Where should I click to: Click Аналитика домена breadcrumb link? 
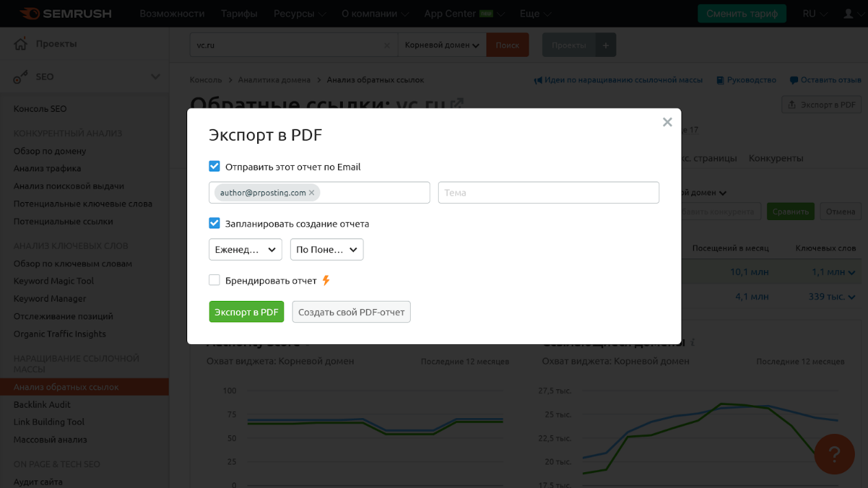point(274,80)
